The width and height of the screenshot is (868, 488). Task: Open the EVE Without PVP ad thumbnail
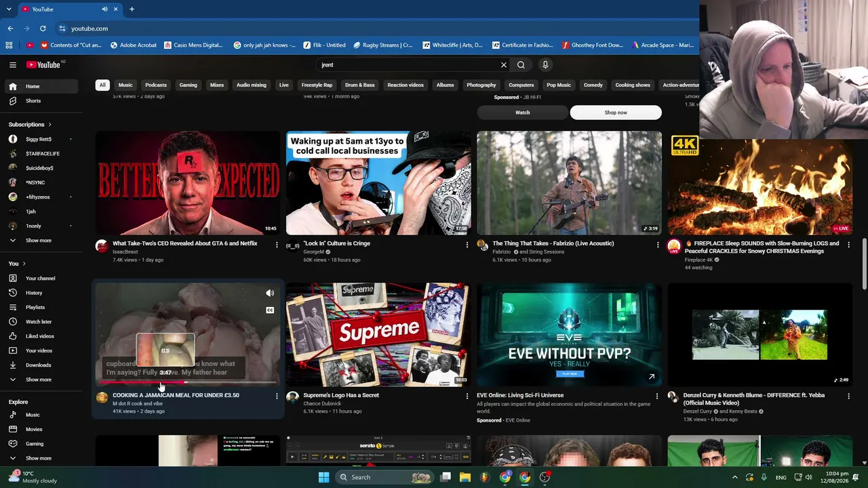click(569, 334)
